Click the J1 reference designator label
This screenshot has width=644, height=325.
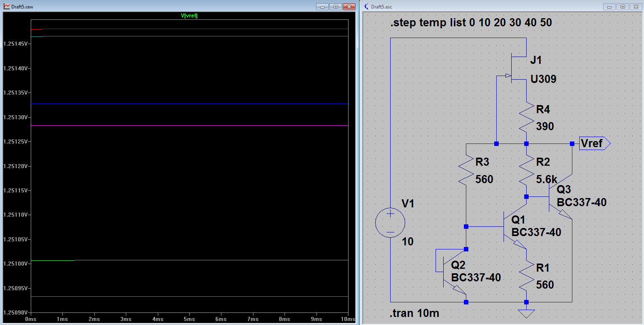536,60
